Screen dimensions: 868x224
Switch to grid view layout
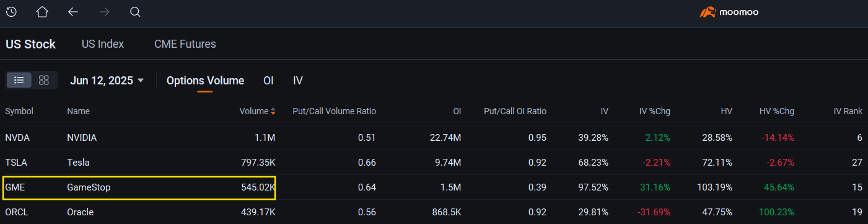44,80
